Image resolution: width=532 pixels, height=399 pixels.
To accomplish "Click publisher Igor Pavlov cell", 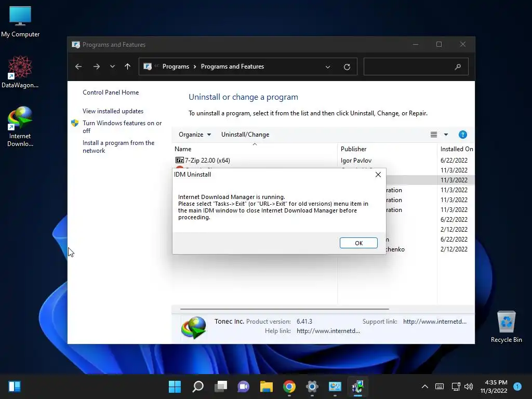I will (x=356, y=161).
